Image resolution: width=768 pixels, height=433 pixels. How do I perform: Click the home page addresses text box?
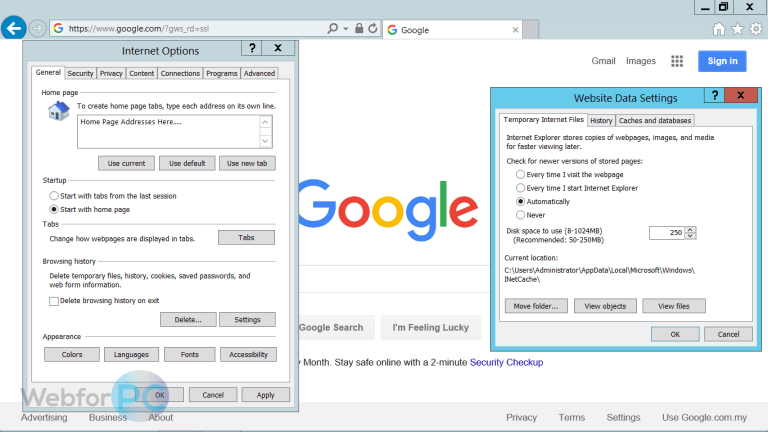168,132
